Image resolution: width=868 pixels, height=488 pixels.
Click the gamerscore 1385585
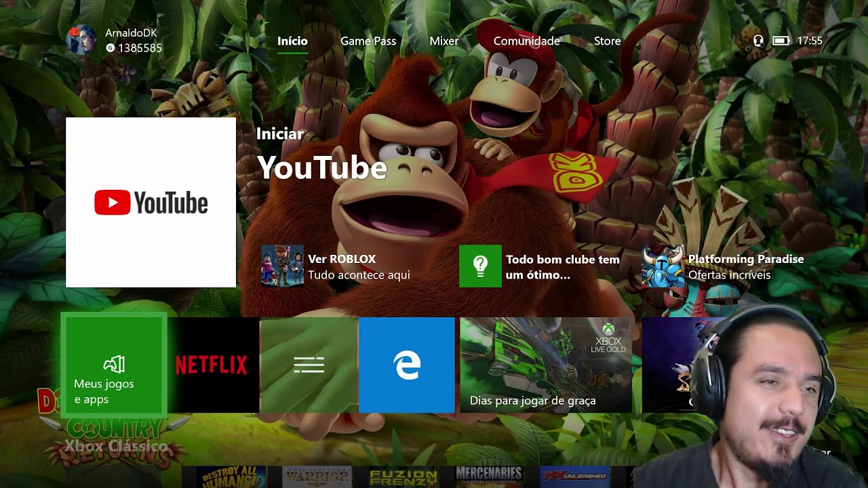[140, 48]
